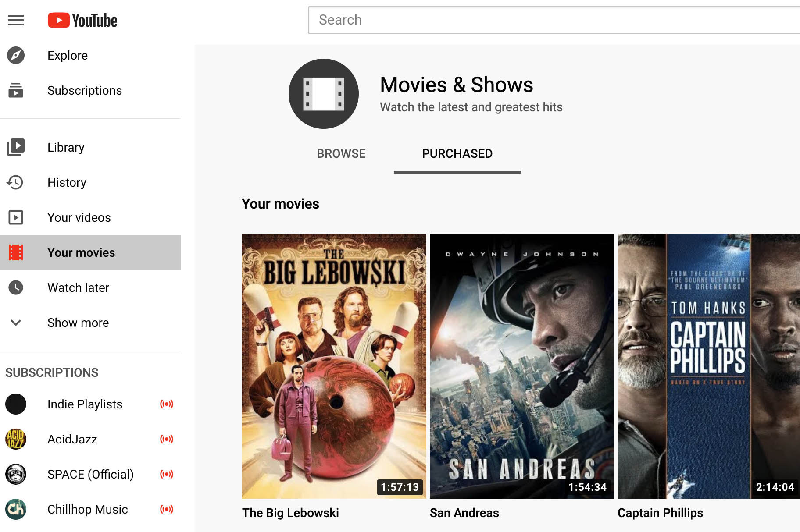The width and height of the screenshot is (800, 532).
Task: Select Your movies in the sidebar
Action: pyautogui.click(x=90, y=252)
